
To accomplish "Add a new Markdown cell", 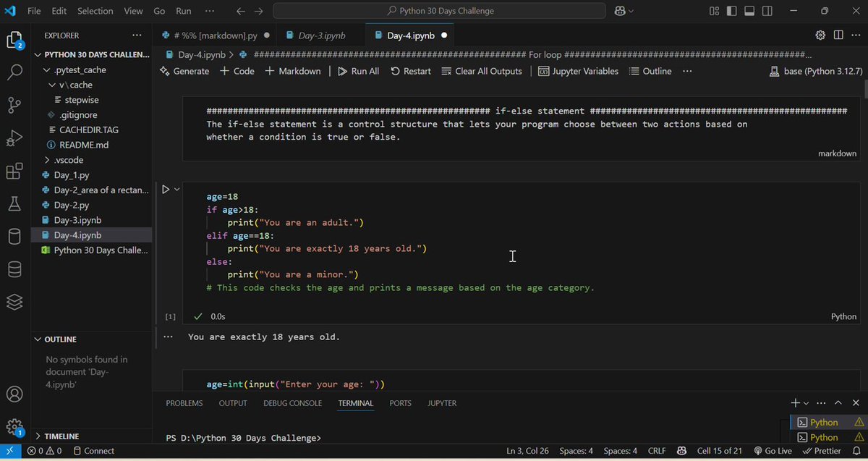I will click(293, 71).
